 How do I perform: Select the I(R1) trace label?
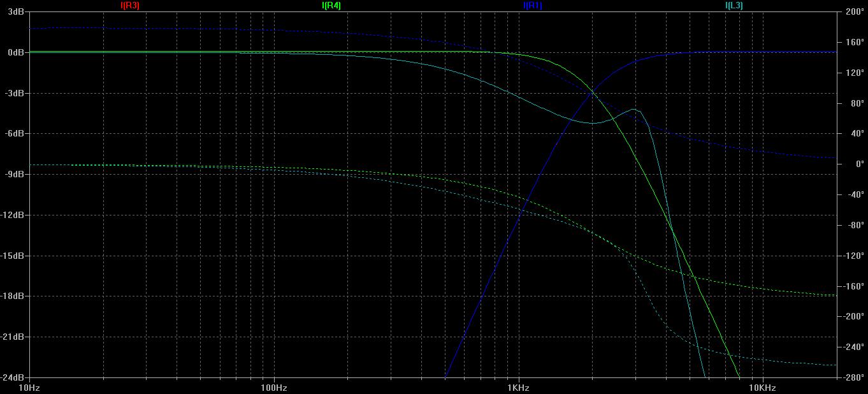(533, 6)
